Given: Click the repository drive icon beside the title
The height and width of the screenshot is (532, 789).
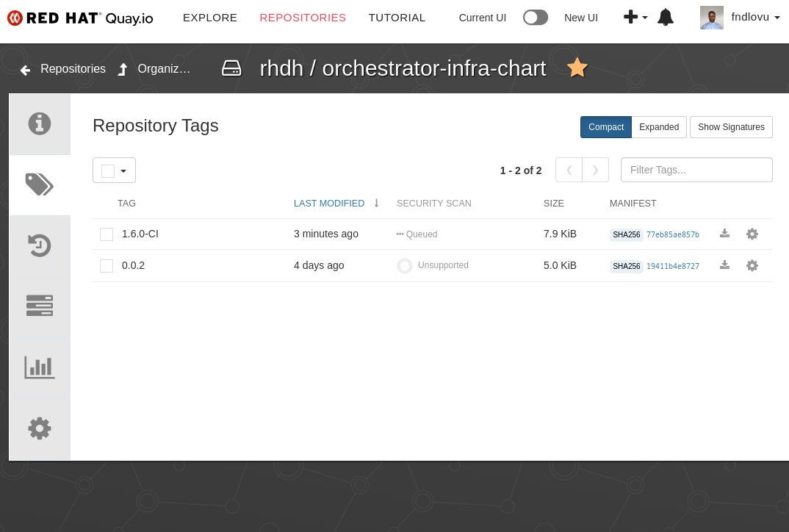Looking at the screenshot, I should click(x=231, y=68).
